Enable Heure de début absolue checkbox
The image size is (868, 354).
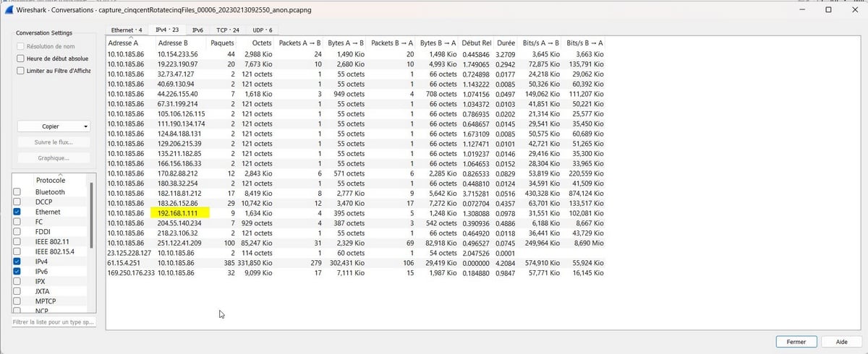pos(21,58)
